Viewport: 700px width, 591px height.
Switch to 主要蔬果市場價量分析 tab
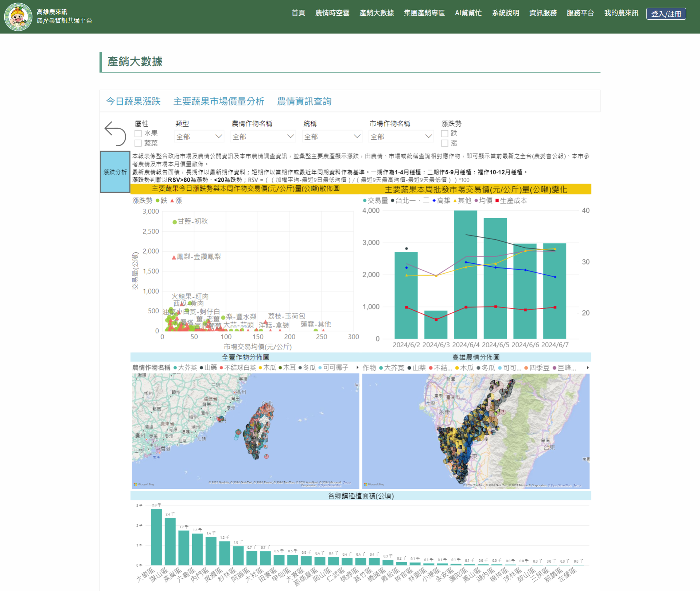pyautogui.click(x=218, y=101)
